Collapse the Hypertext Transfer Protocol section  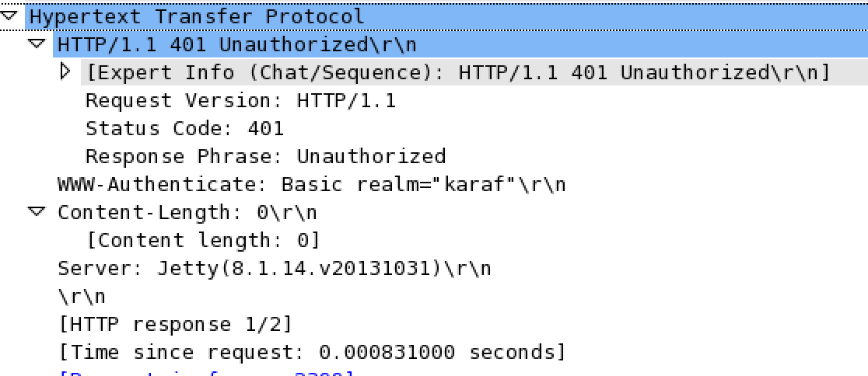[9, 16]
